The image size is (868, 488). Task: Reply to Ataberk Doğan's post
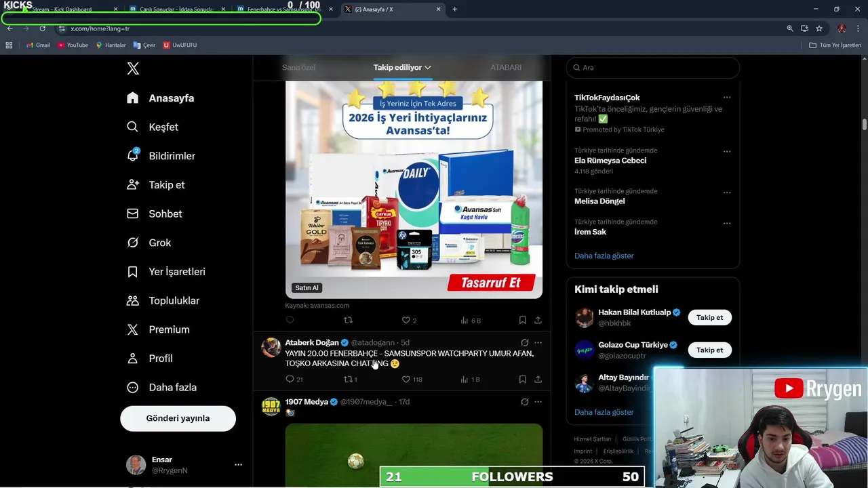click(x=294, y=380)
